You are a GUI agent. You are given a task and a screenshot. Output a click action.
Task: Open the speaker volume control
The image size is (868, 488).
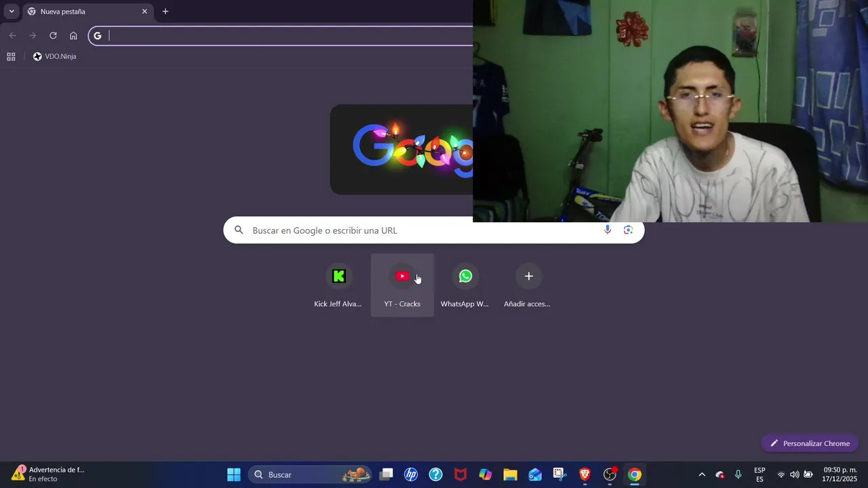(795, 474)
